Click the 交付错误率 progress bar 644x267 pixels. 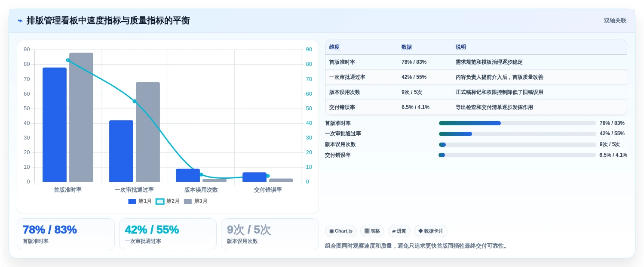point(517,155)
